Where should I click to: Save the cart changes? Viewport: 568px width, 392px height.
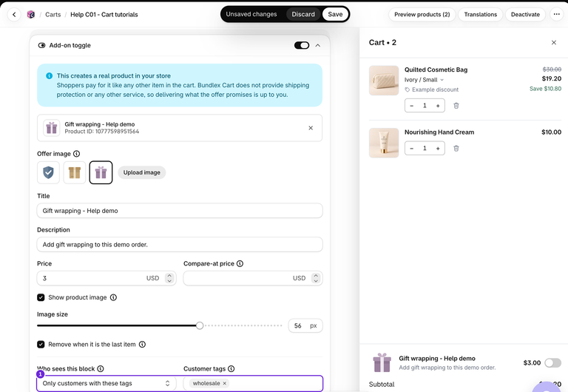pos(335,14)
